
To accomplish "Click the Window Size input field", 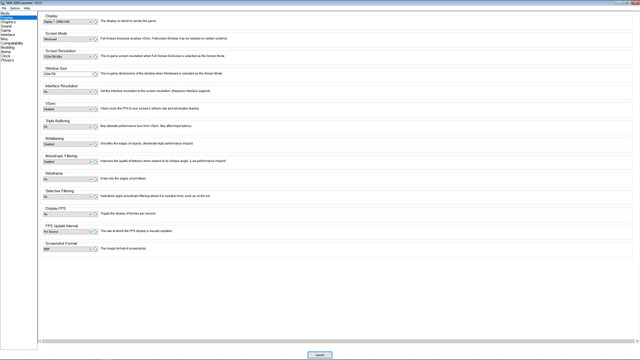I will [68, 74].
